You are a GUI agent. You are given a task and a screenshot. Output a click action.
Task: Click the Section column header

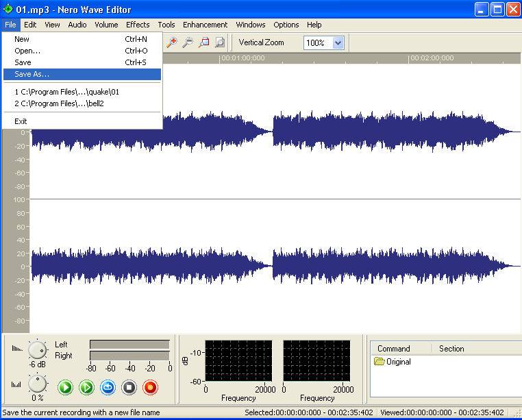tap(451, 349)
